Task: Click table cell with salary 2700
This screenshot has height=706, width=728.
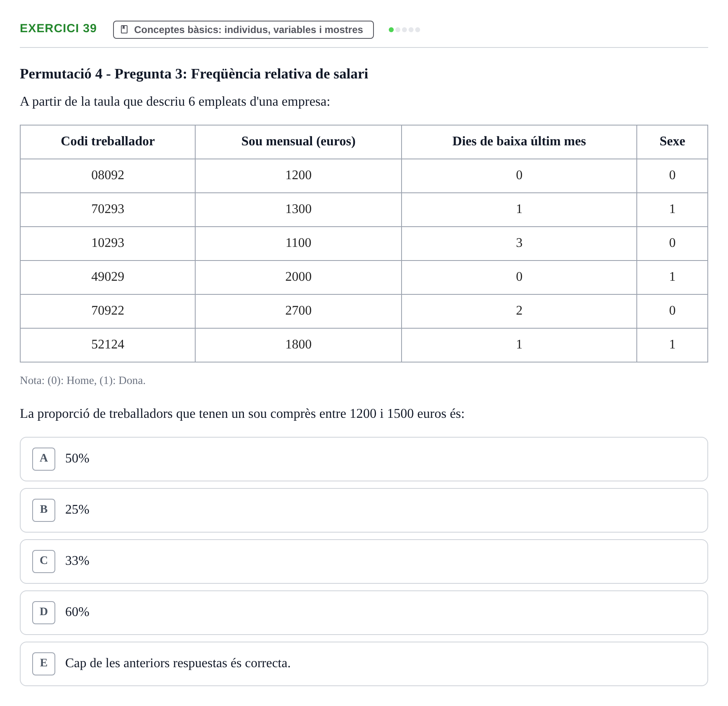Action: point(298,311)
